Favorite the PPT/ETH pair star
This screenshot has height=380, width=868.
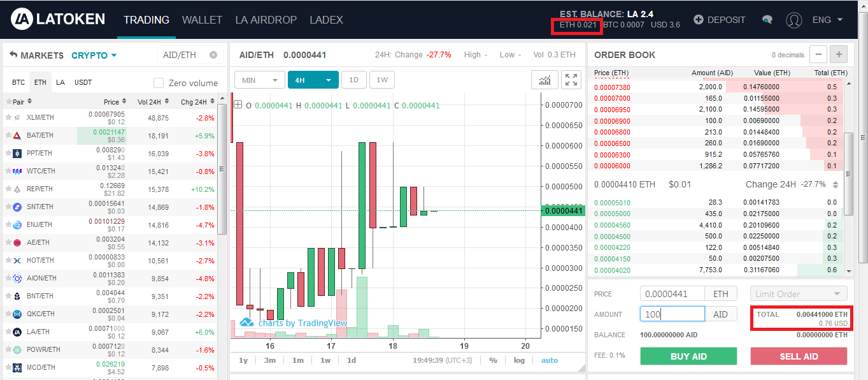pyautogui.click(x=8, y=153)
